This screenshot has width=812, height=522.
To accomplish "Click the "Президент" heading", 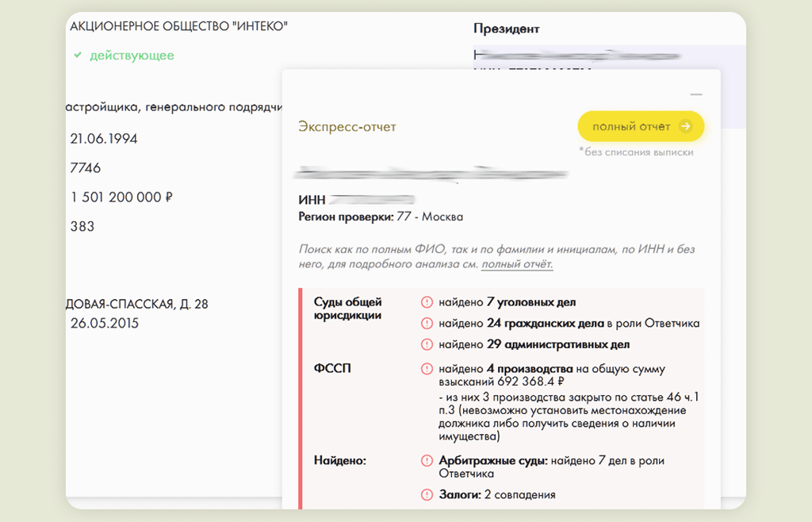I will pyautogui.click(x=507, y=29).
